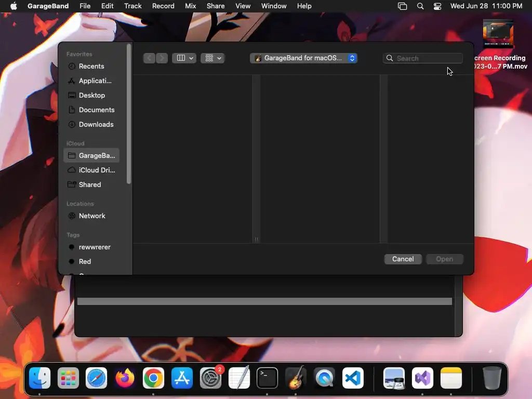Screen dimensions: 532x399
Task: Open the column view options dropdown
Action: pyautogui.click(x=184, y=58)
